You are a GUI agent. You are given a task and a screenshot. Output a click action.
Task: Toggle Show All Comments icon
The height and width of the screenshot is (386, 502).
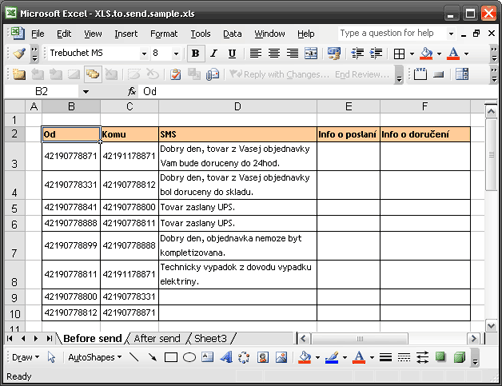[93, 74]
